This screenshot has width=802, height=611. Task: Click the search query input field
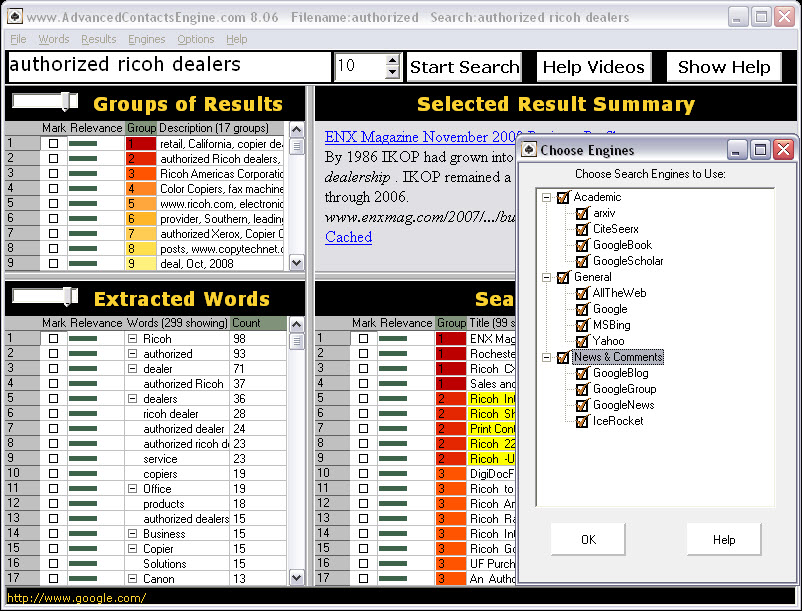point(169,66)
